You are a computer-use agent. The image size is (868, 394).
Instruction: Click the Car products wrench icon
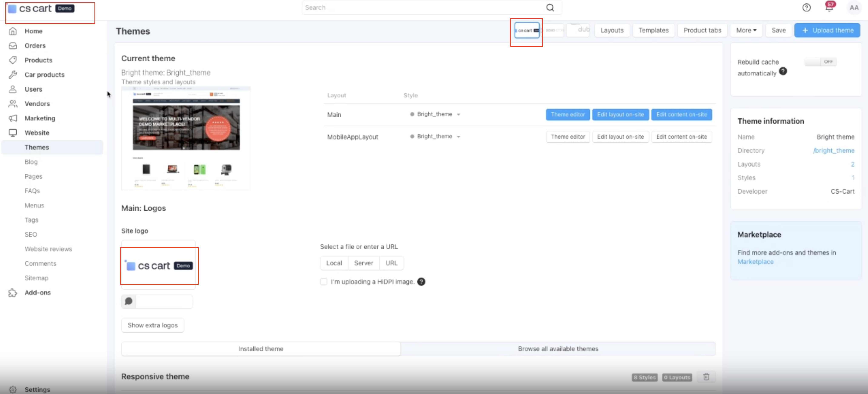point(13,74)
